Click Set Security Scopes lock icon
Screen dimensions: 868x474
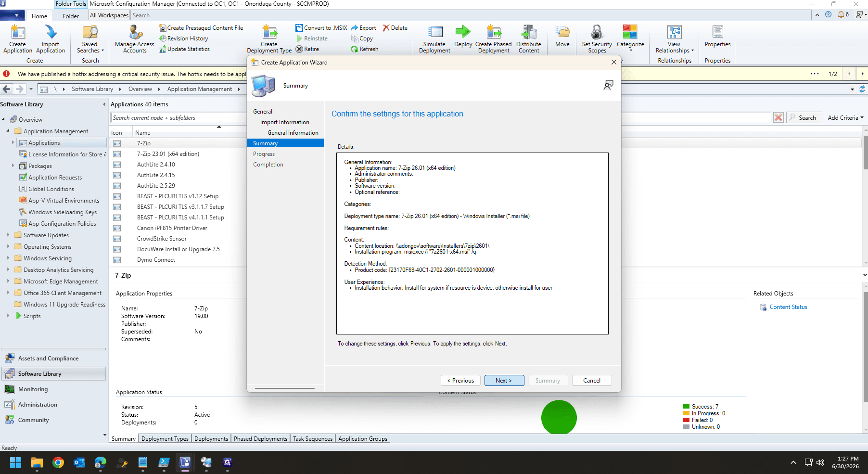[597, 38]
